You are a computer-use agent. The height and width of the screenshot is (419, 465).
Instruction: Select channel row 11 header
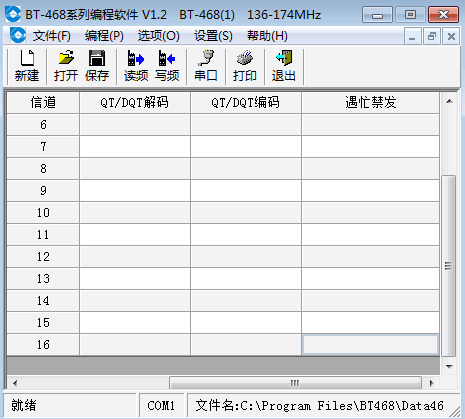point(43,235)
